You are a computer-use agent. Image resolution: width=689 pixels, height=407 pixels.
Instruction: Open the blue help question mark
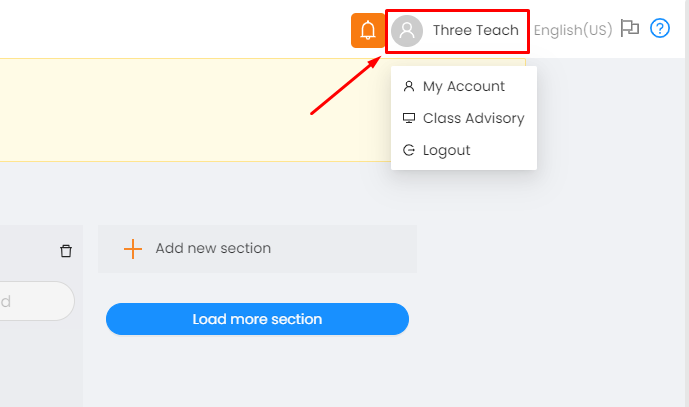pyautogui.click(x=660, y=29)
